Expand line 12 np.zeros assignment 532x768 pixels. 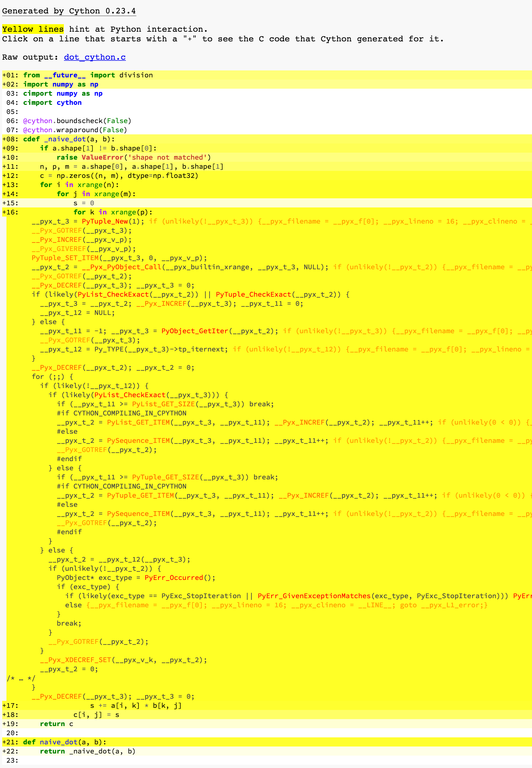[x=119, y=176]
